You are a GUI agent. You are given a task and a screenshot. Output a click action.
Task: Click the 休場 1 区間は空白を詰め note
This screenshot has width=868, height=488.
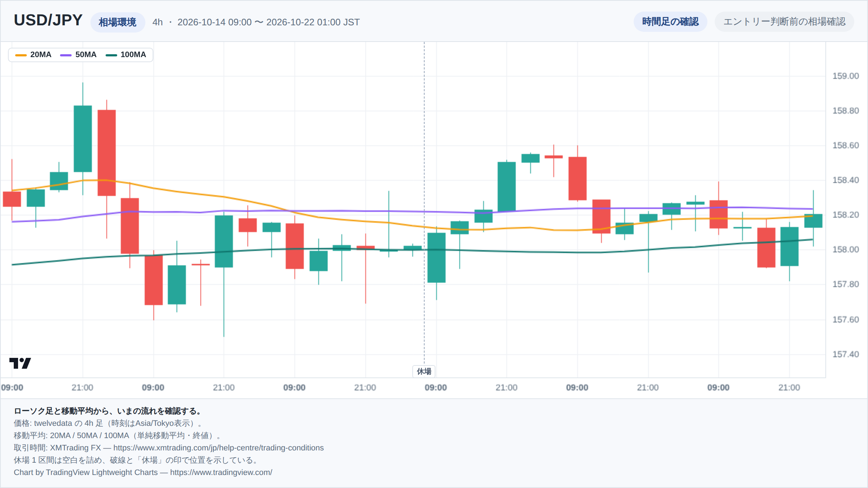coord(137,460)
